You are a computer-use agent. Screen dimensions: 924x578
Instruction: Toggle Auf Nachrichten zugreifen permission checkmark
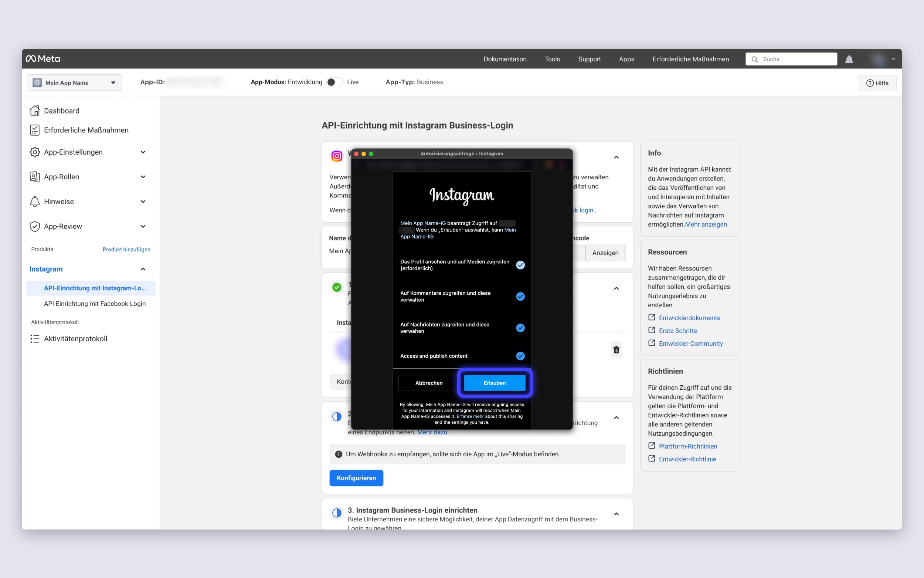pos(520,328)
